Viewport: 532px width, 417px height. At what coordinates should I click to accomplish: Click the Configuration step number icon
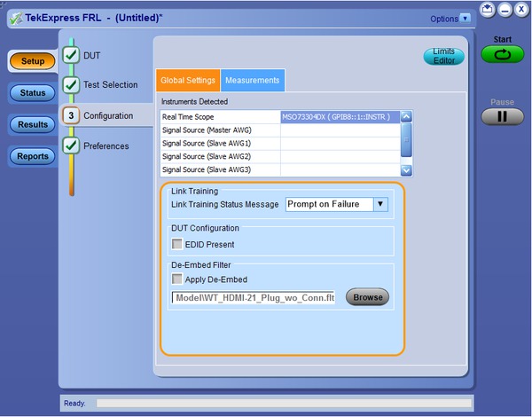[x=72, y=115]
